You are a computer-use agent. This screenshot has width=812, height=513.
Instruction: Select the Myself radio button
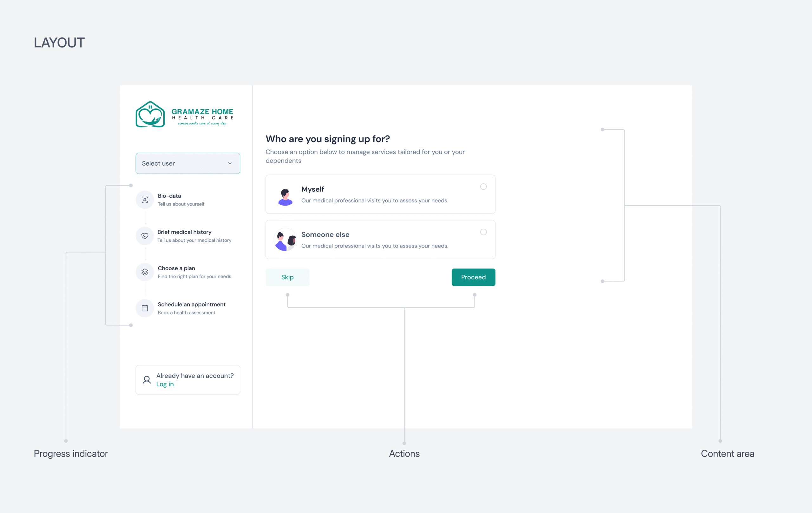tap(483, 187)
